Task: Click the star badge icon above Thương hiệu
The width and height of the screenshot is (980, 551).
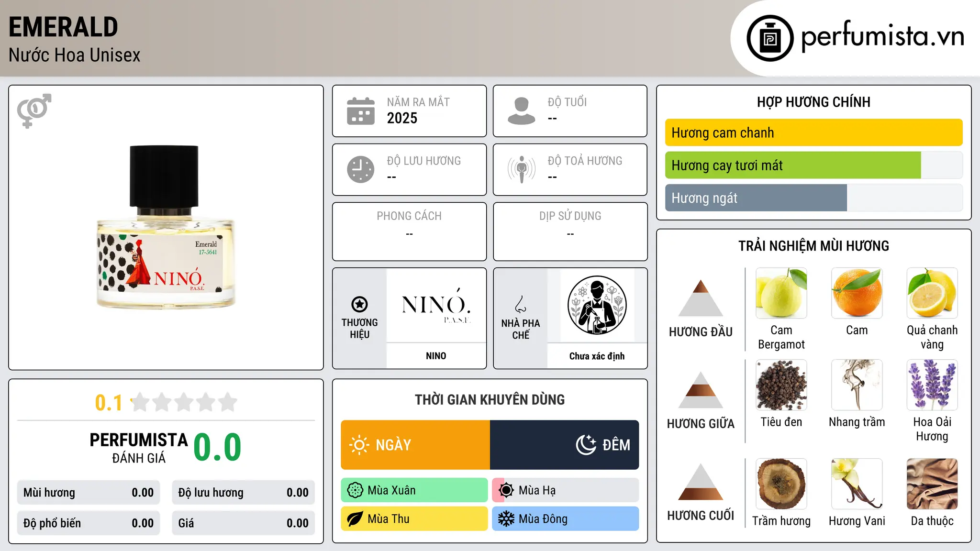Action: pyautogui.click(x=359, y=304)
